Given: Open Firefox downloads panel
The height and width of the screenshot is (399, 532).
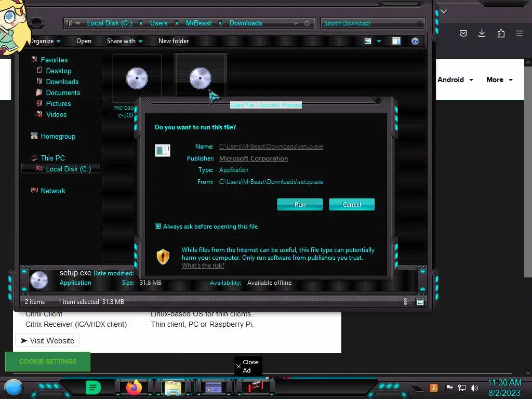Looking at the screenshot, I should click(x=482, y=33).
